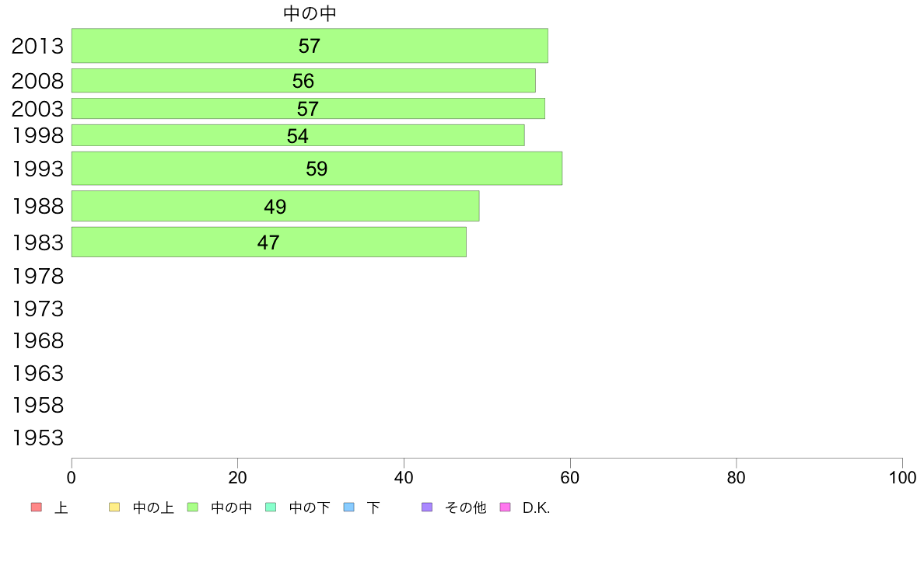
Task: Select the pink D.K. legend swatch
Action: (x=505, y=507)
